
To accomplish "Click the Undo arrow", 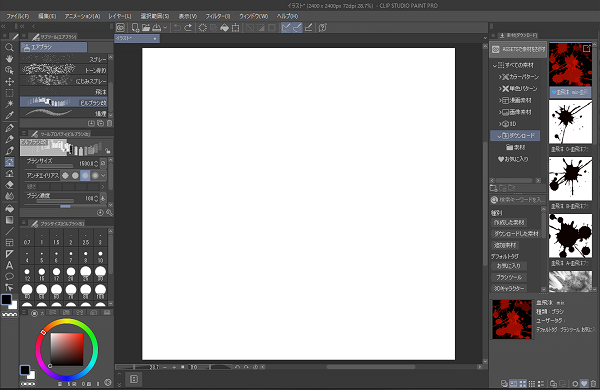I will (x=177, y=28).
